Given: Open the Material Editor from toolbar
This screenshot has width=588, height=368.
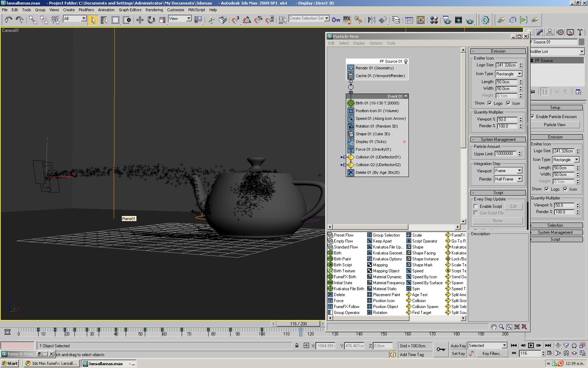Looking at the screenshot, I should click(x=434, y=20).
